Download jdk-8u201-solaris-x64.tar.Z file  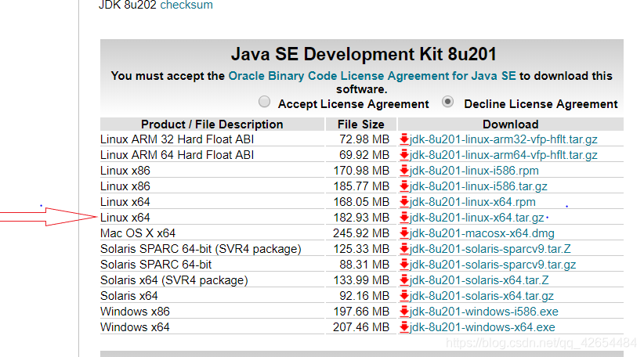pyautogui.click(x=479, y=280)
